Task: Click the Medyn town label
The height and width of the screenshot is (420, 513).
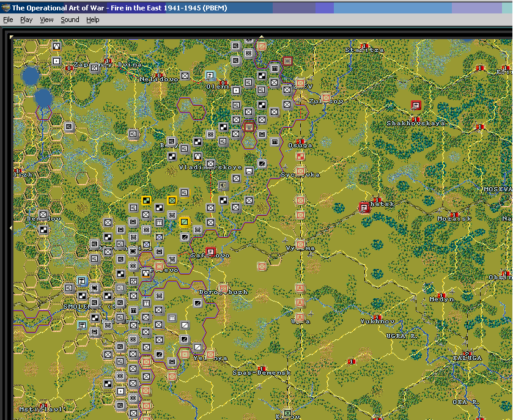Action: (441, 300)
